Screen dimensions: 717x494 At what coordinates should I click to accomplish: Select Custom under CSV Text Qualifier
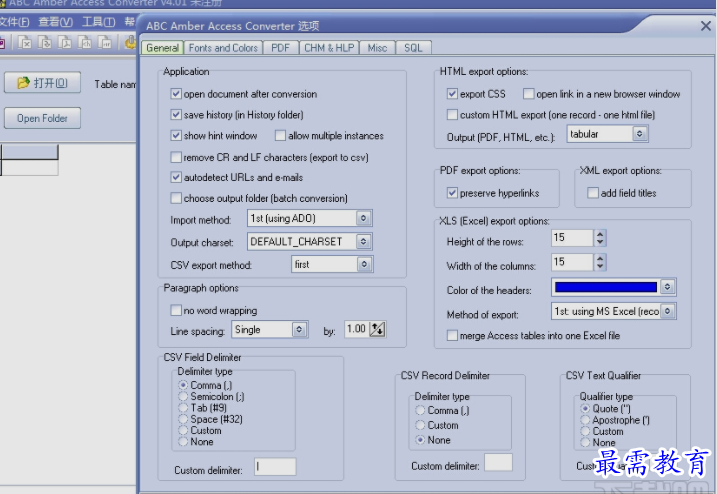pyautogui.click(x=585, y=431)
